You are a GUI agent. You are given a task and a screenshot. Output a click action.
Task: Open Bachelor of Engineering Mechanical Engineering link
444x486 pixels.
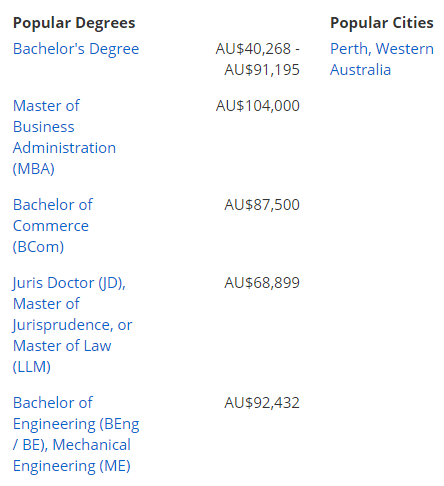tap(76, 434)
